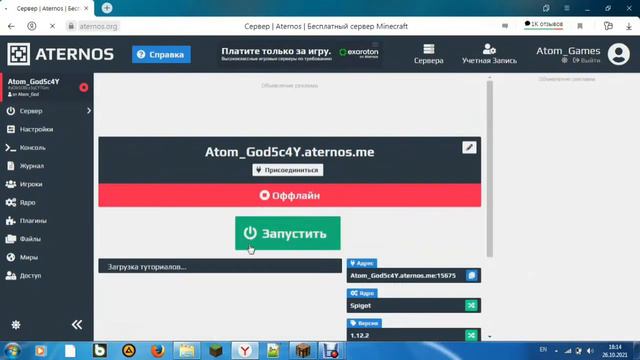Open Учетная Запись account page

tap(489, 54)
